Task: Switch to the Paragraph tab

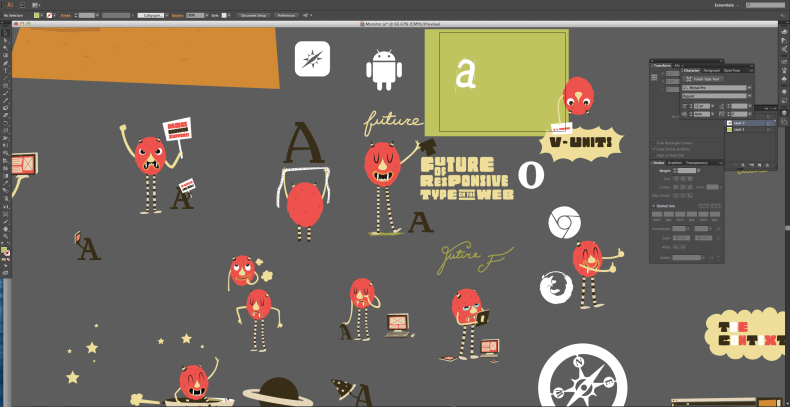Action: [x=711, y=71]
